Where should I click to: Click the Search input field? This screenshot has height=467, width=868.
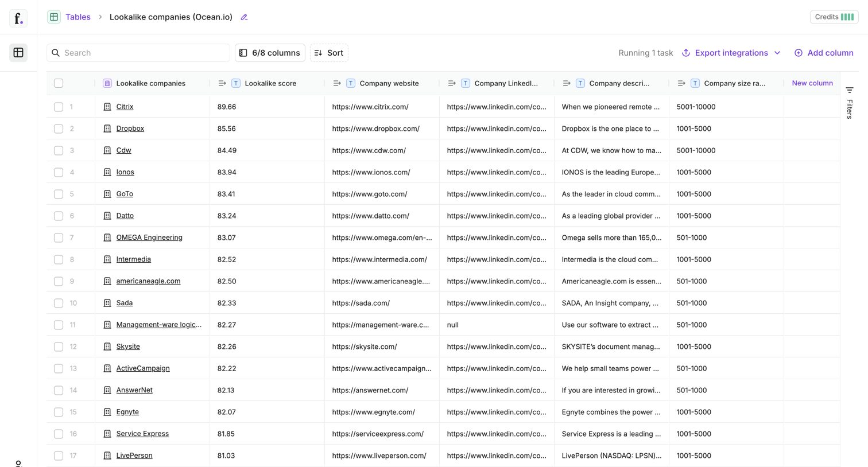(x=138, y=53)
